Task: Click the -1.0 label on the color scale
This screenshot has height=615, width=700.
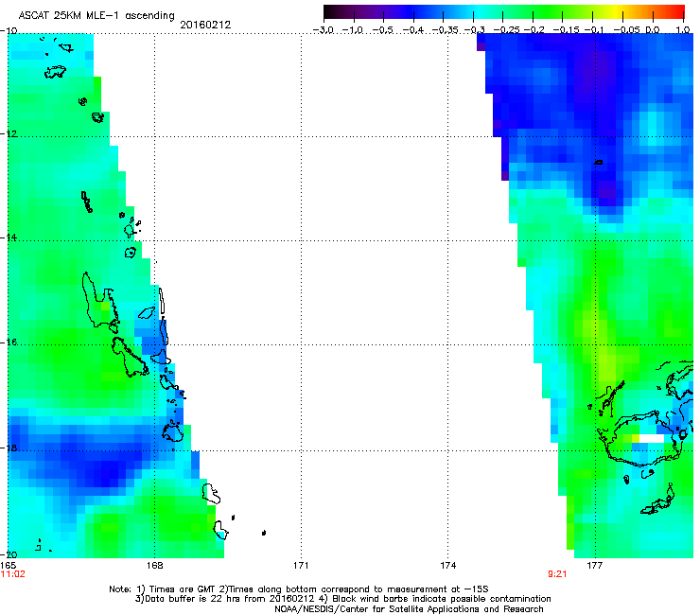Action: pos(353,30)
